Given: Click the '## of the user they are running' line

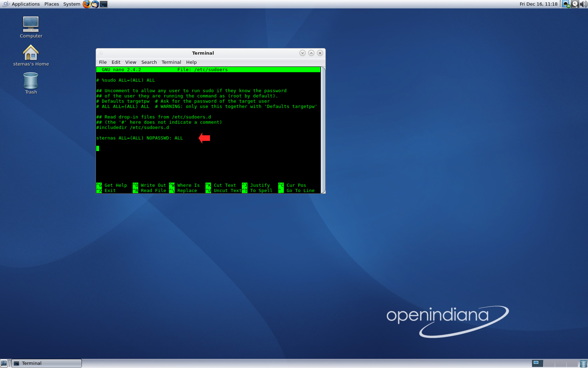Looking at the screenshot, I should (x=187, y=96).
